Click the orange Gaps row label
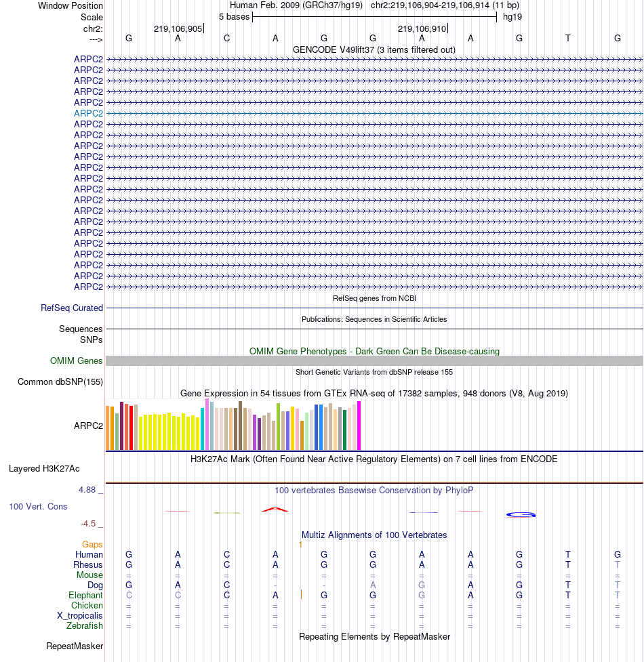This screenshot has width=644, height=662. point(92,545)
